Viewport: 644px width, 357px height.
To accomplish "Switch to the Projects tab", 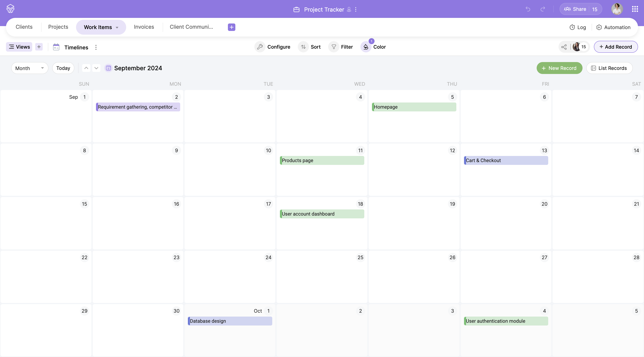I will [x=58, y=27].
